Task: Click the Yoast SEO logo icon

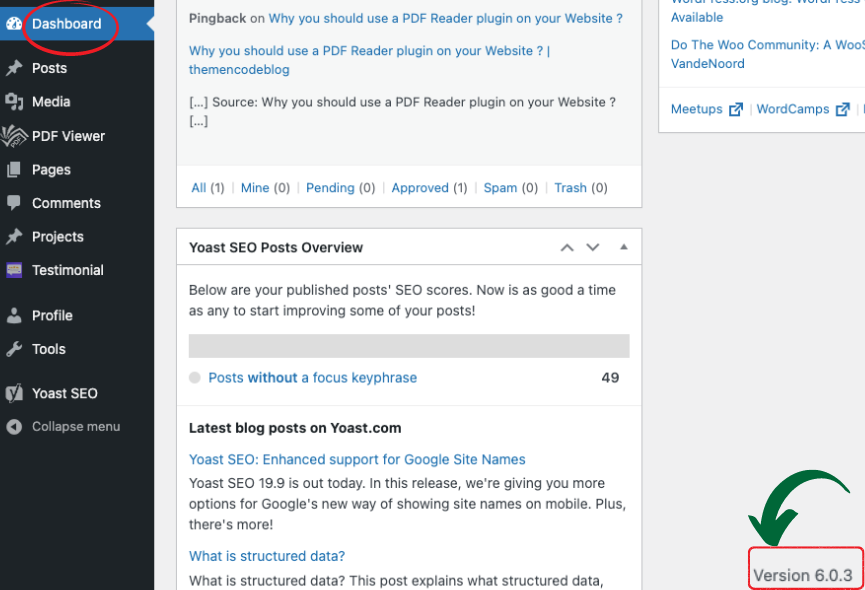Action: (x=14, y=393)
